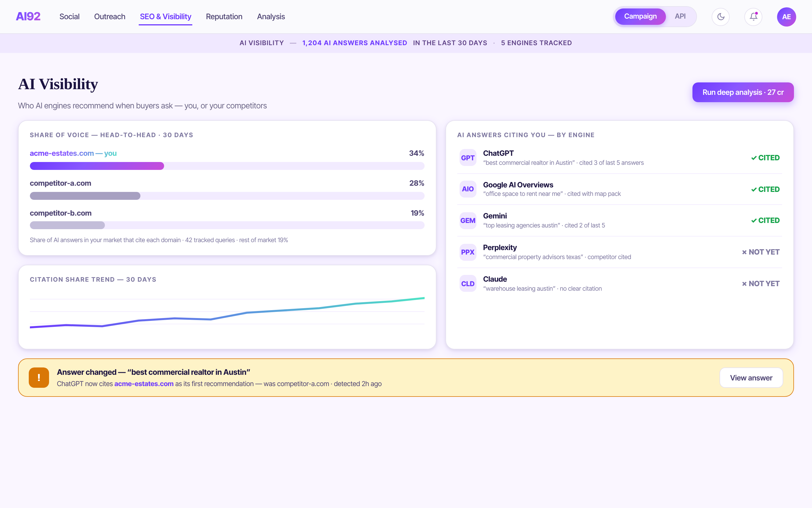
Task: Open the AE user avatar
Action: pos(786,17)
